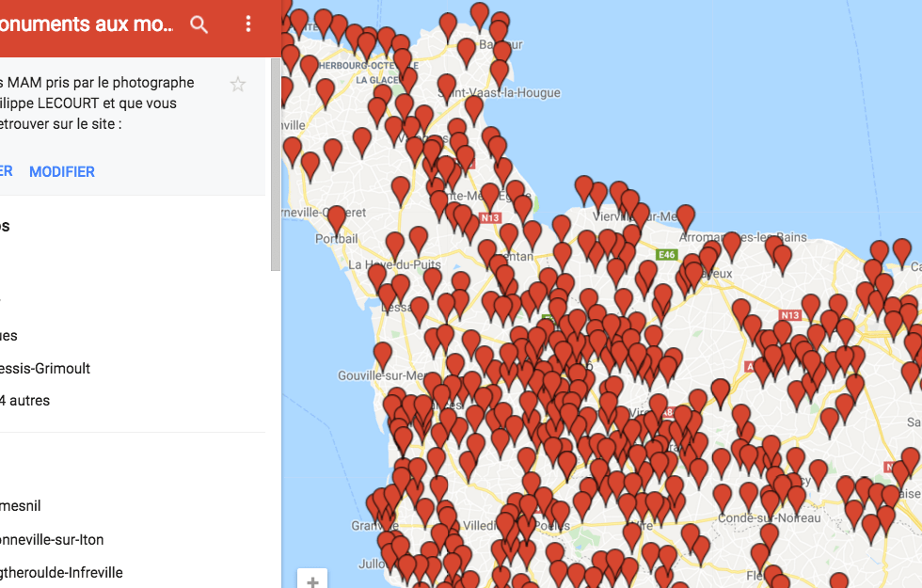Click the marker at the end of the Vierville-sur-Mer label
Viewport: 922px width, 588px height.
(685, 216)
